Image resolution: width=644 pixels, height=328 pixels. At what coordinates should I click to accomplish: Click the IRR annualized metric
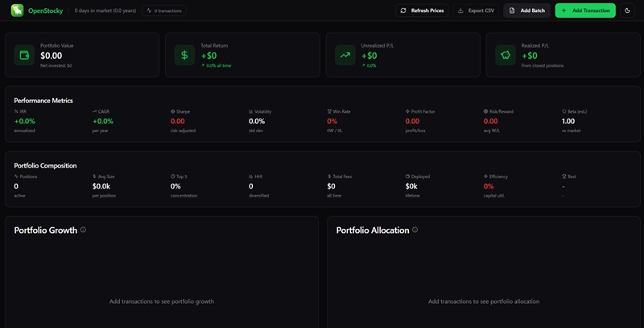click(25, 121)
